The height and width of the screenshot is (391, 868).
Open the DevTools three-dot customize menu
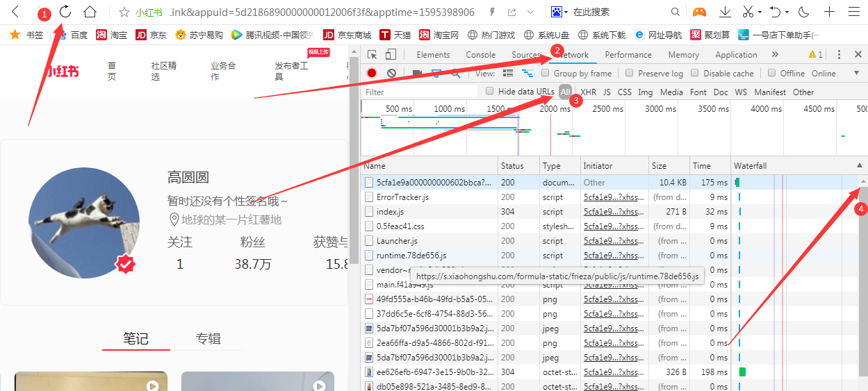(x=840, y=54)
